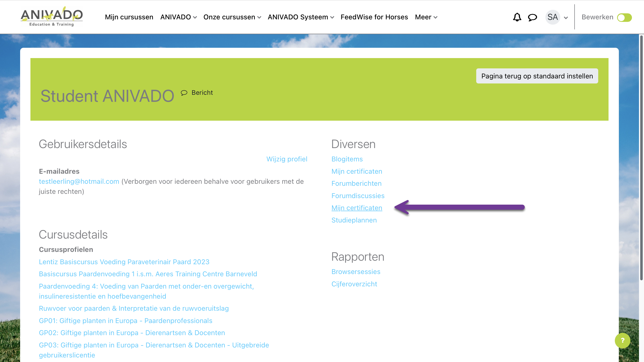This screenshot has width=644, height=362.
Task: Open the user menu chevron beside SA
Action: pos(566,18)
